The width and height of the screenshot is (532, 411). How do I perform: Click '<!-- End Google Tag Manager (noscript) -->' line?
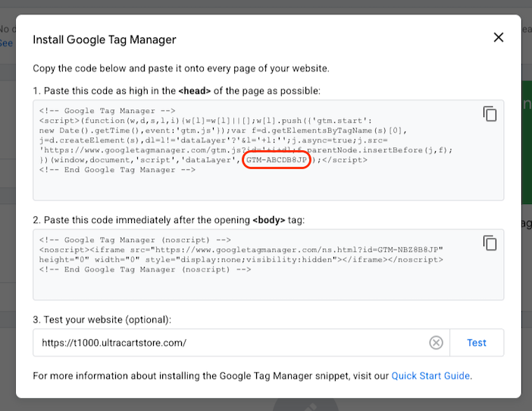click(x=145, y=269)
